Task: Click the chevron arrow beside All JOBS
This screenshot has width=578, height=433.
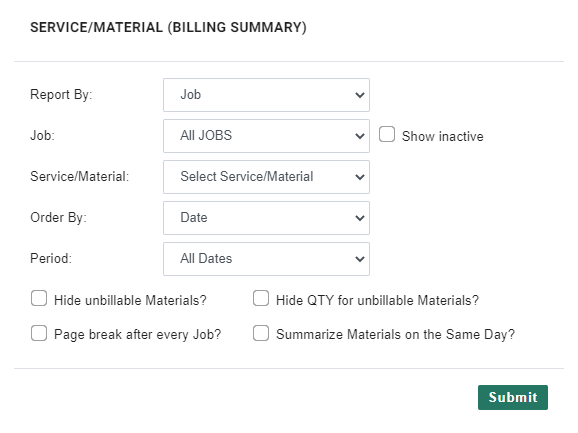Action: 360,136
